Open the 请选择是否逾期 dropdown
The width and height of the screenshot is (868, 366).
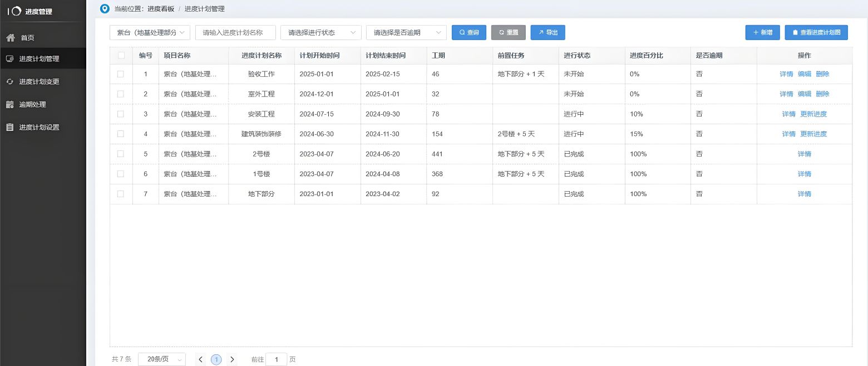point(406,32)
